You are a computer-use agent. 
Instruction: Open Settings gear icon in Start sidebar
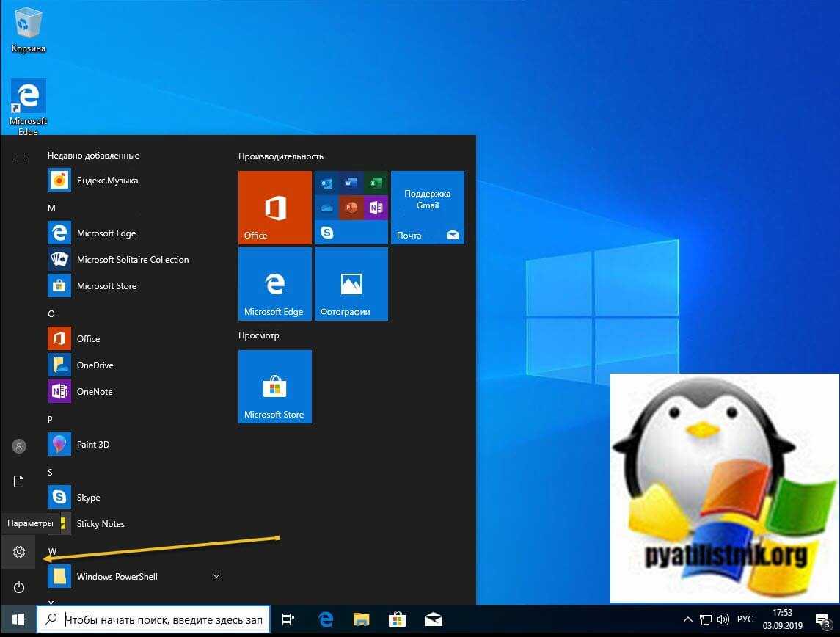[19, 552]
